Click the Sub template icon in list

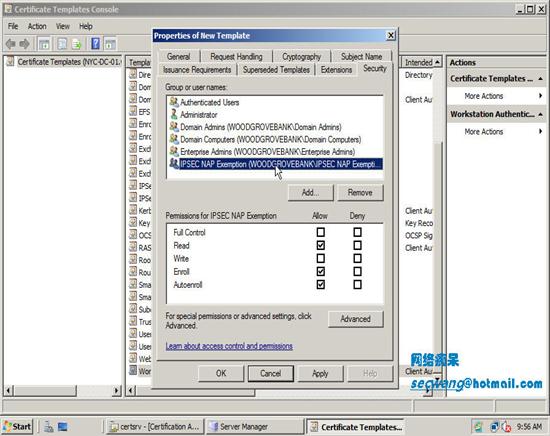pyautogui.click(x=133, y=309)
